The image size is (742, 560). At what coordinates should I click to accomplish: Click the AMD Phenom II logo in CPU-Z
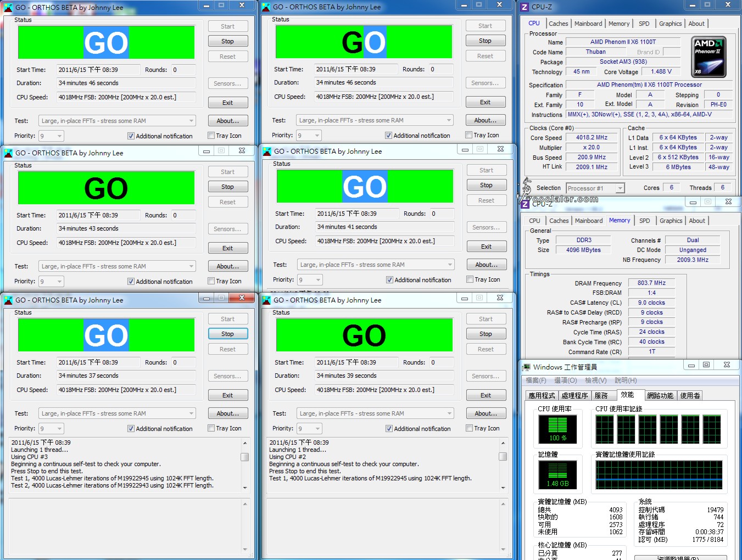[x=708, y=57]
